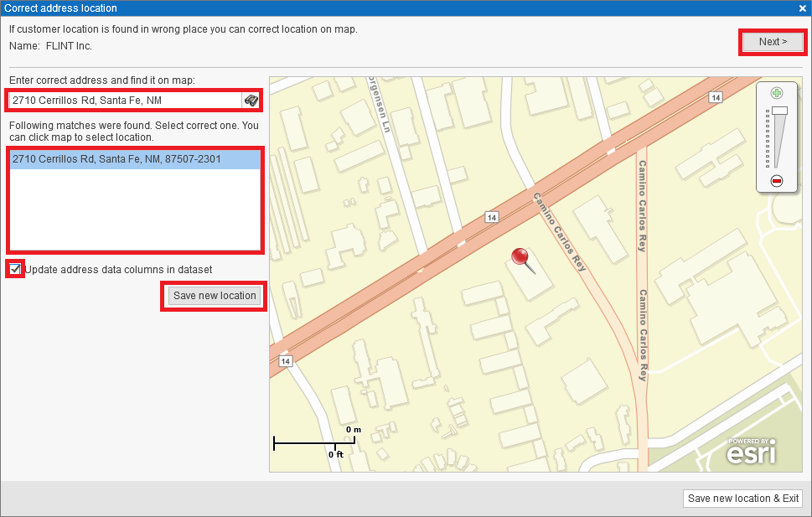Image resolution: width=812 pixels, height=517 pixels.
Task: Zoom out with the red minus icon
Action: [x=777, y=181]
